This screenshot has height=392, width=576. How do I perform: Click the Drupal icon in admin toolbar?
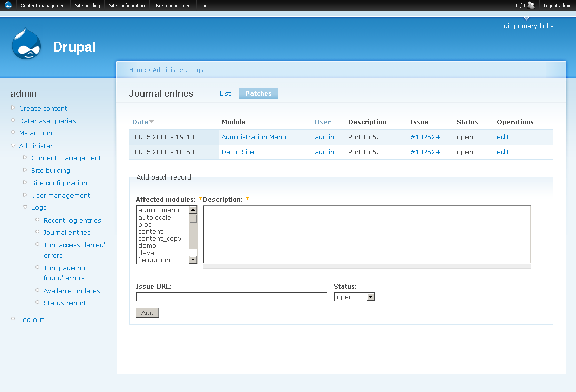pos(8,5)
